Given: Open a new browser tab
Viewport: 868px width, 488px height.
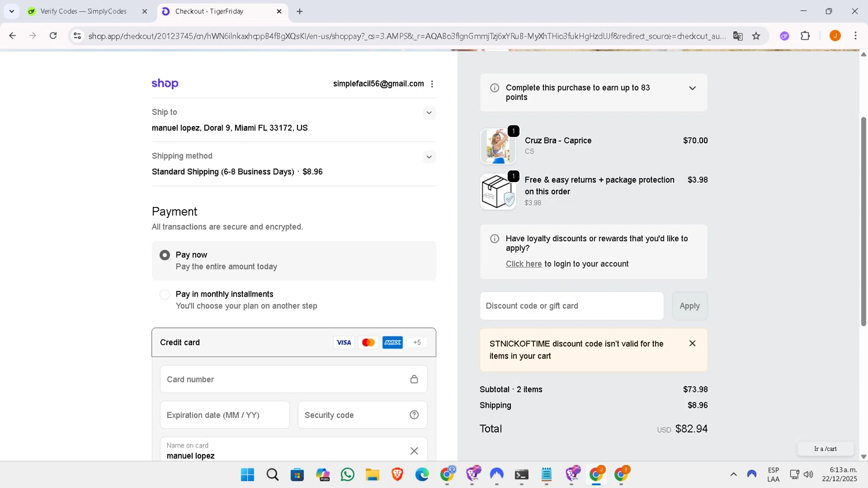Looking at the screenshot, I should click(300, 11).
